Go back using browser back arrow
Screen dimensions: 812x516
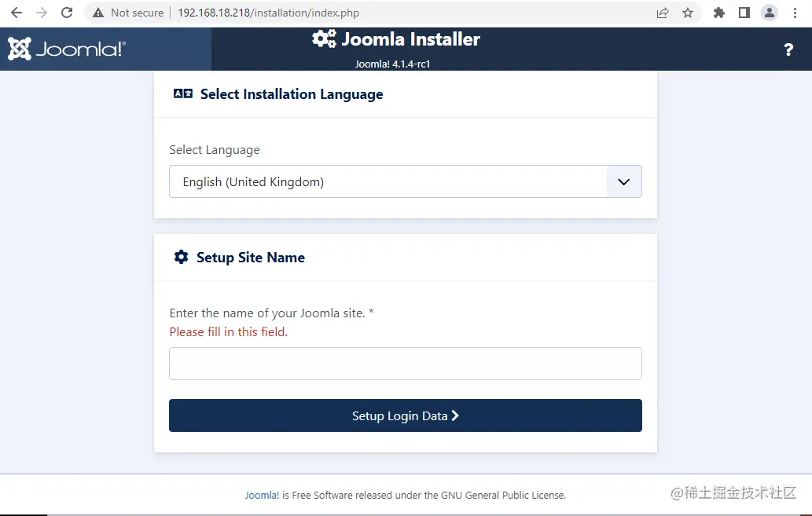coord(17,13)
